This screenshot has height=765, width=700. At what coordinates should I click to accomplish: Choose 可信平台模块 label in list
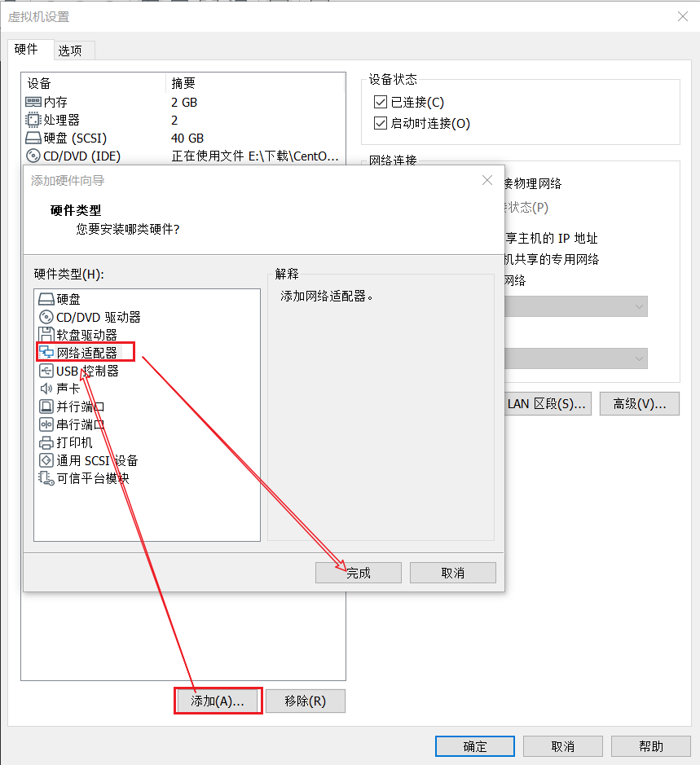pos(93,478)
